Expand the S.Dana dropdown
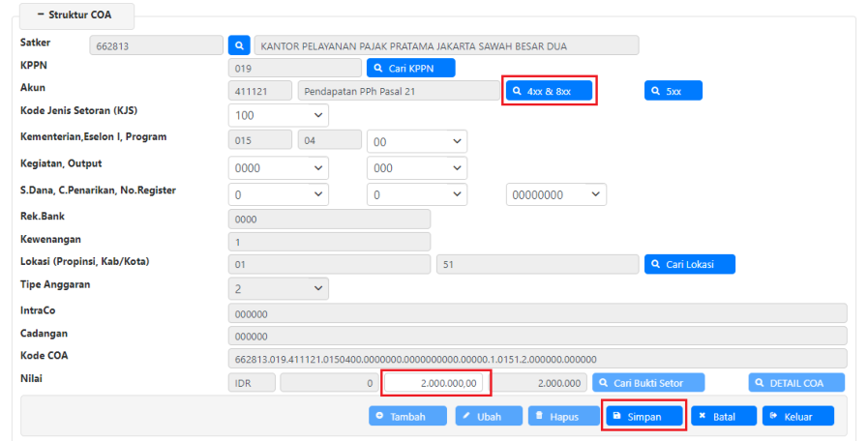The image size is (868, 441). click(x=278, y=193)
